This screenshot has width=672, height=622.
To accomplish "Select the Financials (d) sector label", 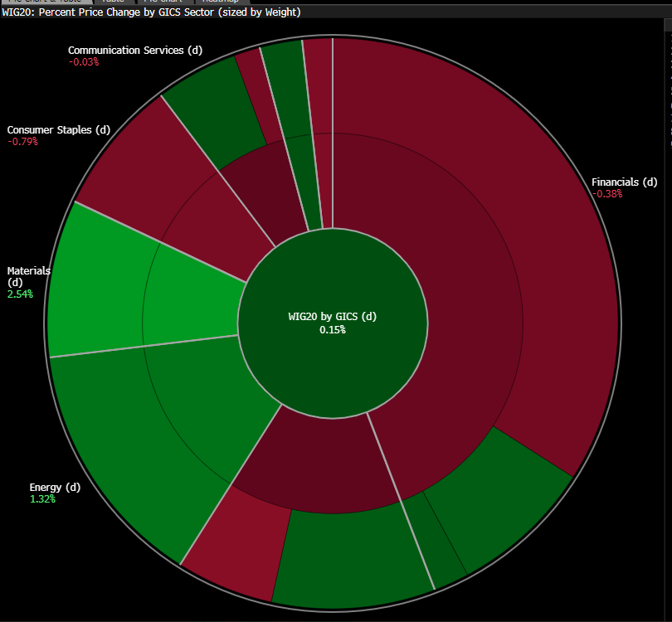I will 624,182.
